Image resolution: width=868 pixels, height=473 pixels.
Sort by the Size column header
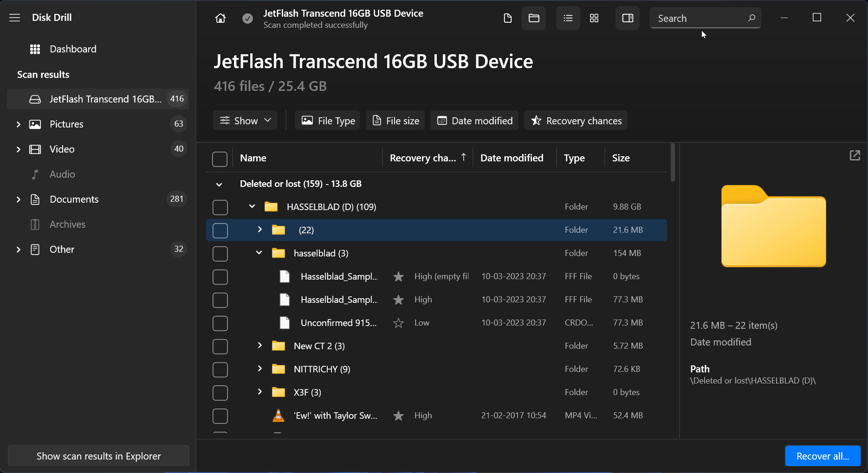coord(621,158)
